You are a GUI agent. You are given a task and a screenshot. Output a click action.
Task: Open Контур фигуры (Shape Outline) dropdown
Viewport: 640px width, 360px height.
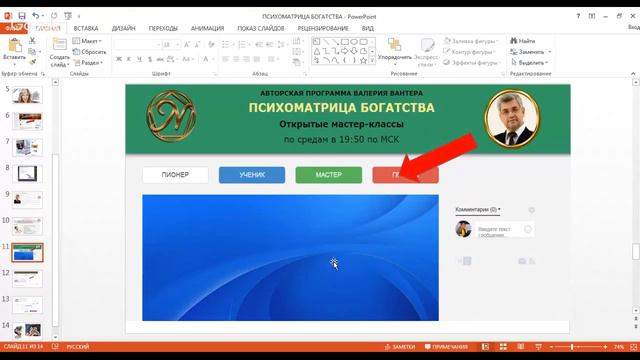(469, 52)
